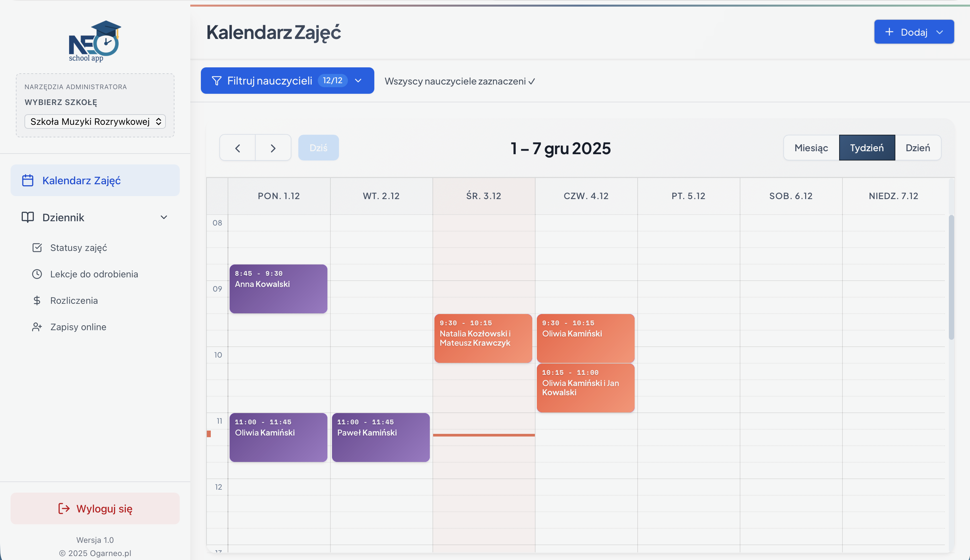
Task: Click the calendar vertical scrollbar
Action: click(951, 277)
